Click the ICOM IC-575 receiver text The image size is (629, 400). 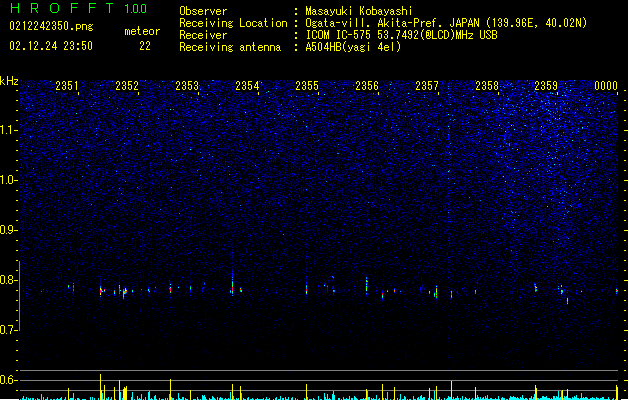(x=402, y=35)
